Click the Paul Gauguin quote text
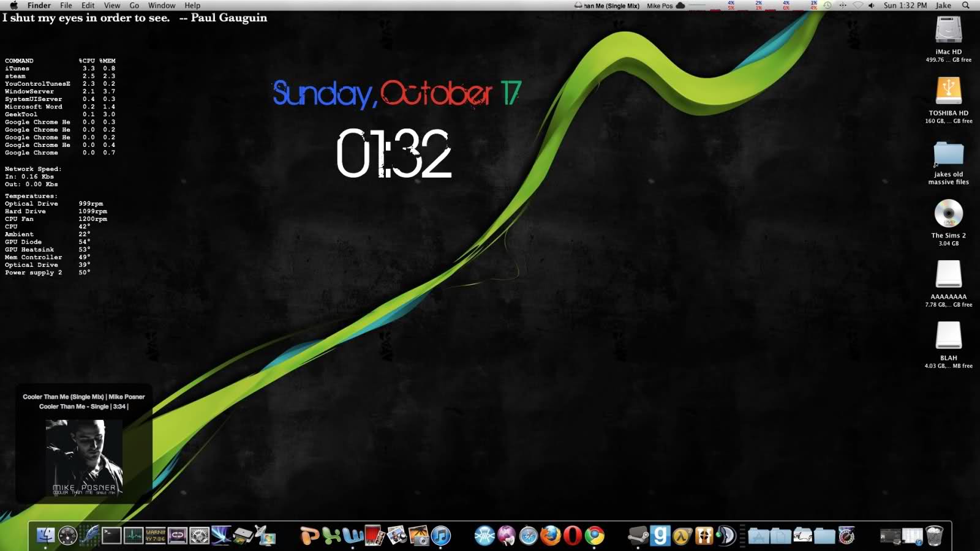980x551 pixels. coord(135,18)
